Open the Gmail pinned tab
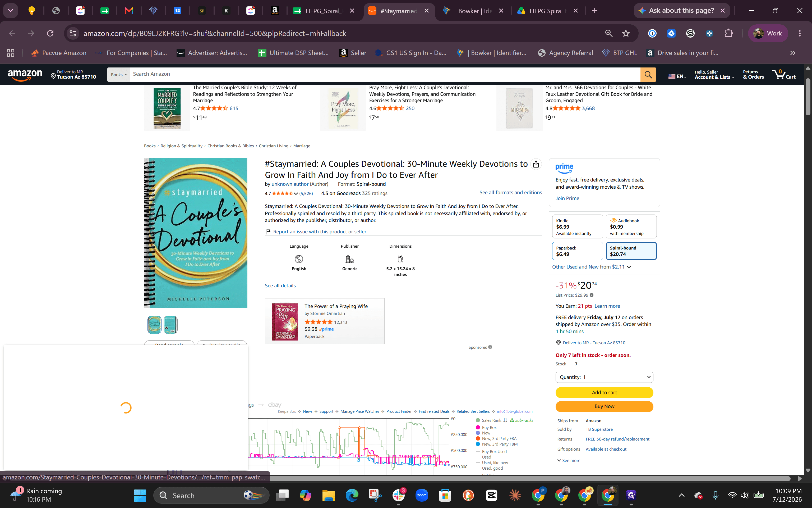812x508 pixels. click(129, 11)
